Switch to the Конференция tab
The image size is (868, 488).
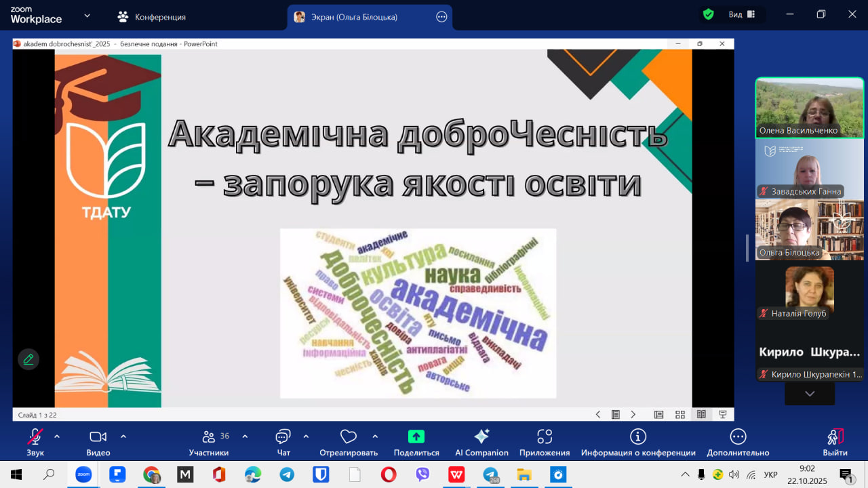coord(152,17)
